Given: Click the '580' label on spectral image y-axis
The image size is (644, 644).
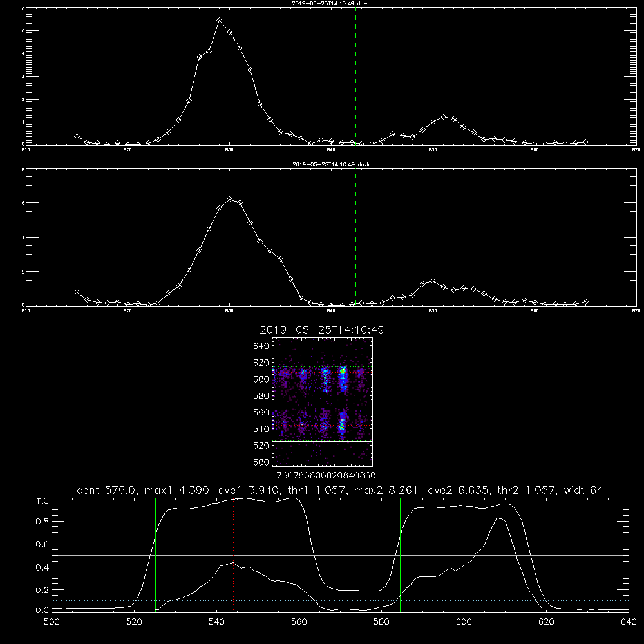Looking at the screenshot, I should point(261,395).
